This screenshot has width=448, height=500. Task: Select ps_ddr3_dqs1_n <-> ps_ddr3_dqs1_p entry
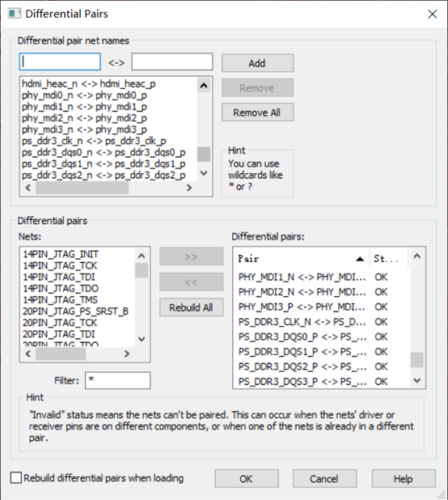108,164
